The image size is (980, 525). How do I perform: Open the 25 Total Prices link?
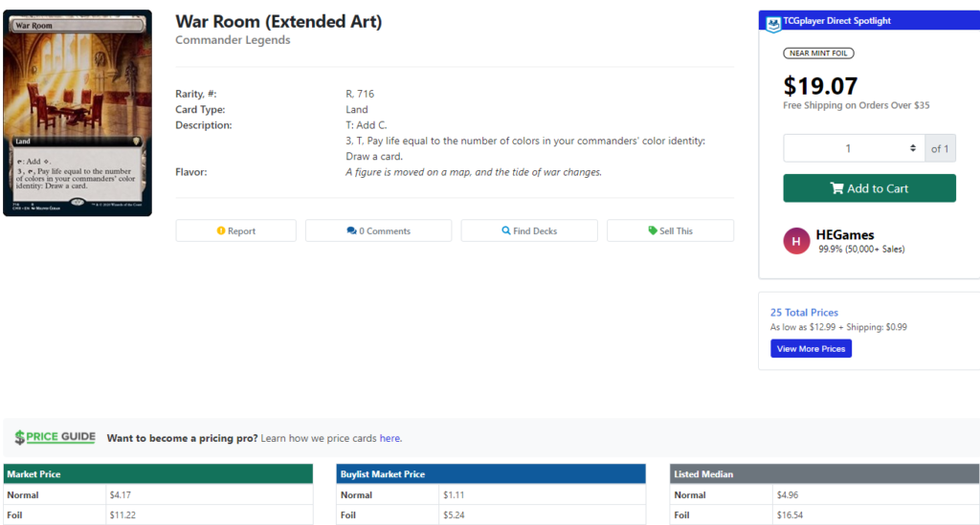coord(804,312)
